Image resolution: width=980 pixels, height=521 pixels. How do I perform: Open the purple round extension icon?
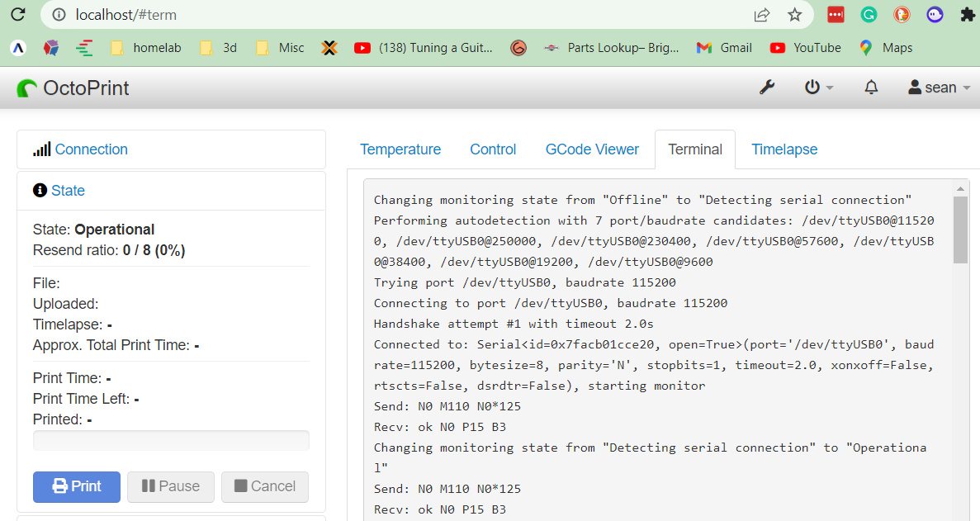tap(935, 14)
